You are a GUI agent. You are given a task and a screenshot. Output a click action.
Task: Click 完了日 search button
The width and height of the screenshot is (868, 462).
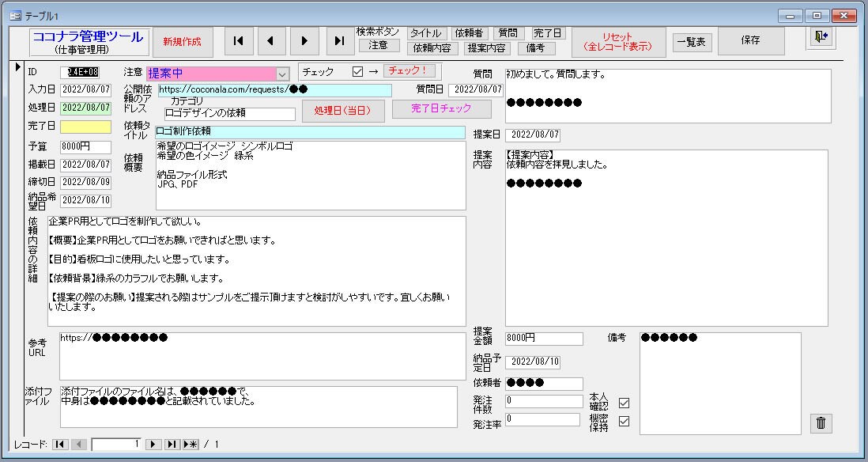point(549,33)
